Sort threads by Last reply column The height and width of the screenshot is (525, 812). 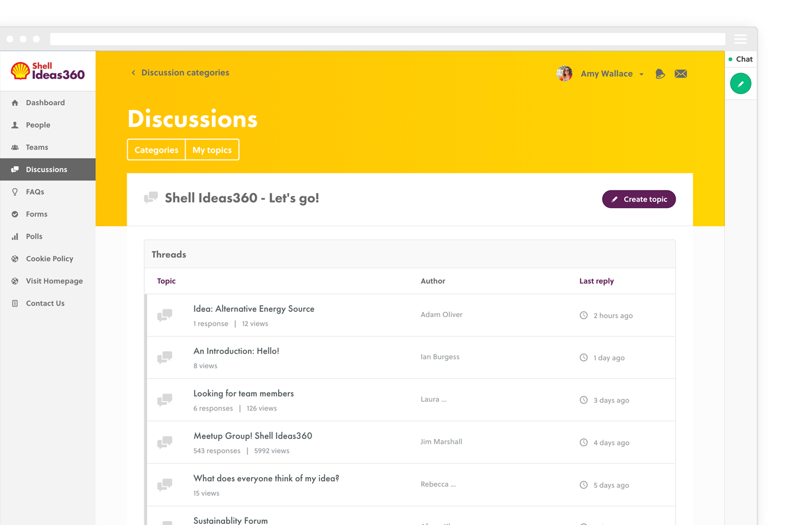[x=596, y=281]
